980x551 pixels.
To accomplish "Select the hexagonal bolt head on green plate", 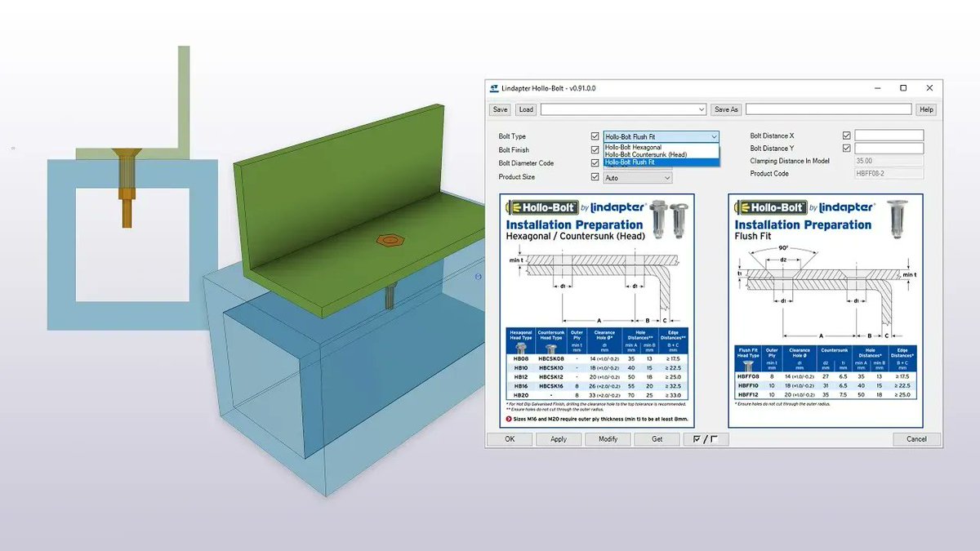I will click(391, 241).
